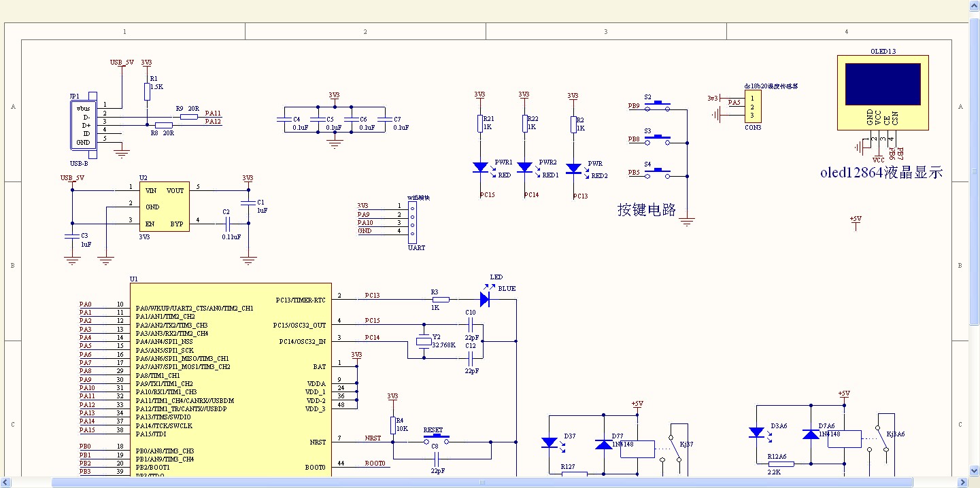980x488 pixels.
Task: Select capacitor C1 1uF
Action: click(x=248, y=203)
